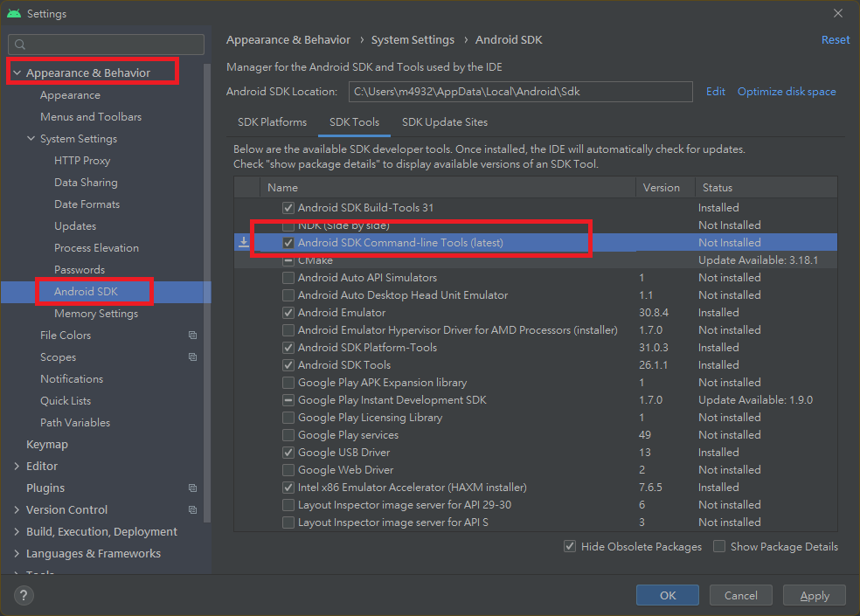Expand the Editor tree arrow
Screen dimensions: 860x616
pyautogui.click(x=17, y=467)
